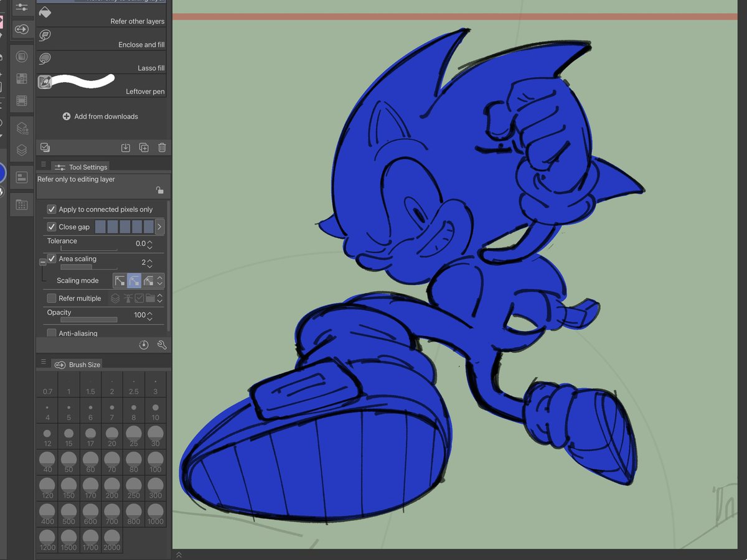This screenshot has width=747, height=560.
Task: Open the Brush Size panel menu
Action: coord(44,362)
